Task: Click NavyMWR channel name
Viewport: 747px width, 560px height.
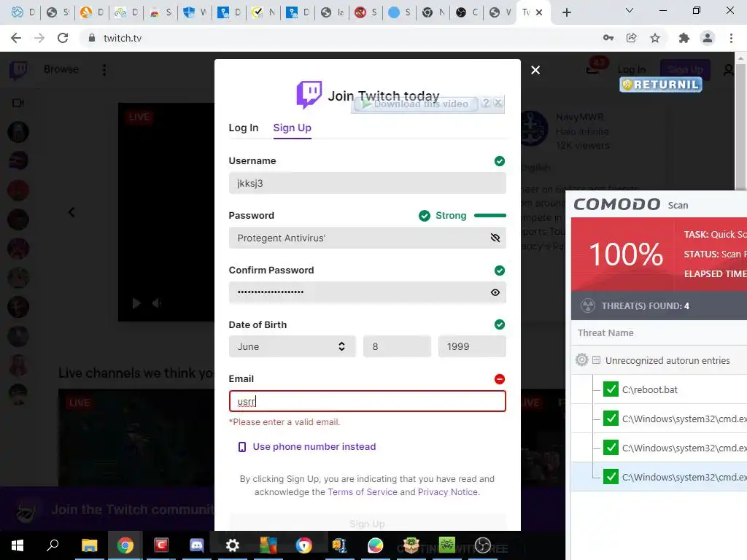Action: click(x=579, y=117)
